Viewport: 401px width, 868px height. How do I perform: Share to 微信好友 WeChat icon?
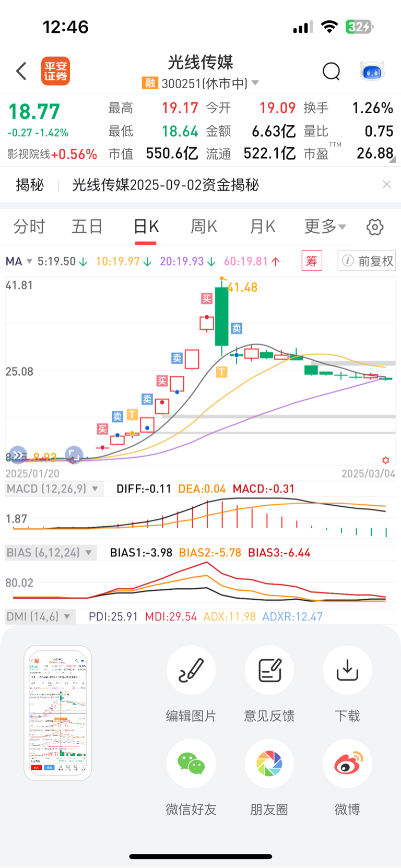[x=191, y=764]
